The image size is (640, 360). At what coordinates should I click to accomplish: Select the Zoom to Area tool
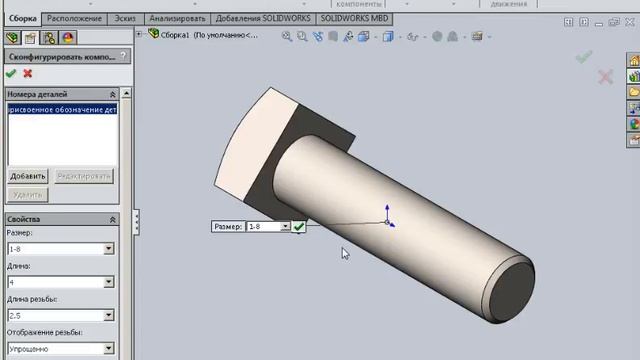click(x=302, y=36)
